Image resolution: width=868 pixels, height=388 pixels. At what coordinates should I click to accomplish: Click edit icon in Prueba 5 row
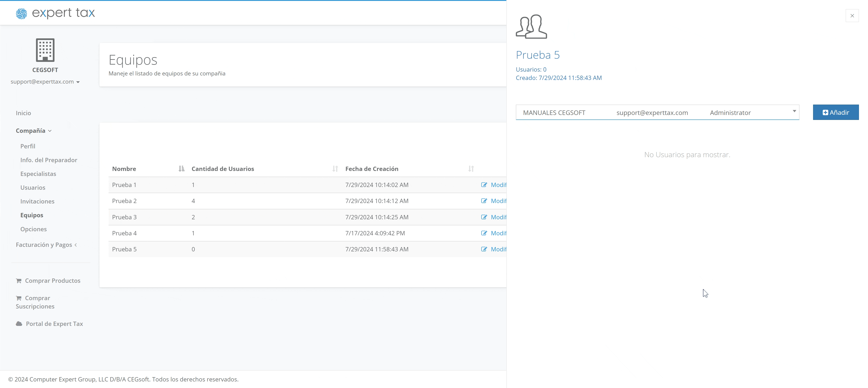pos(484,249)
